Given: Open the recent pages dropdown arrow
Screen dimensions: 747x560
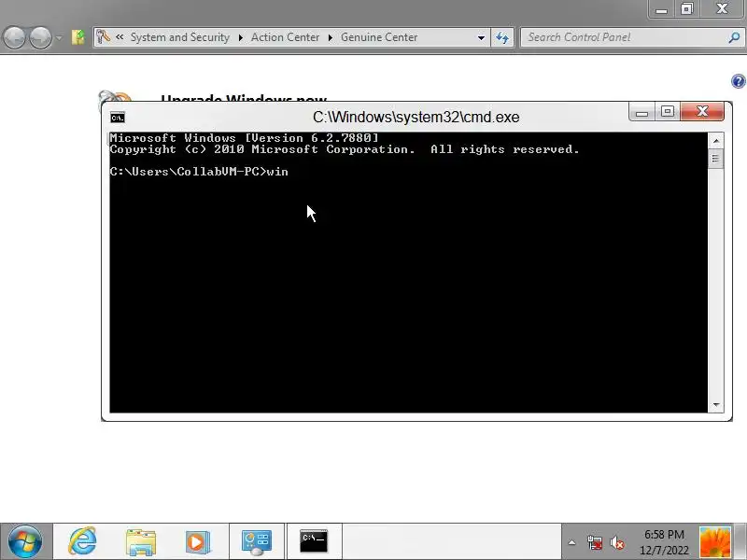Looking at the screenshot, I should [x=58, y=37].
